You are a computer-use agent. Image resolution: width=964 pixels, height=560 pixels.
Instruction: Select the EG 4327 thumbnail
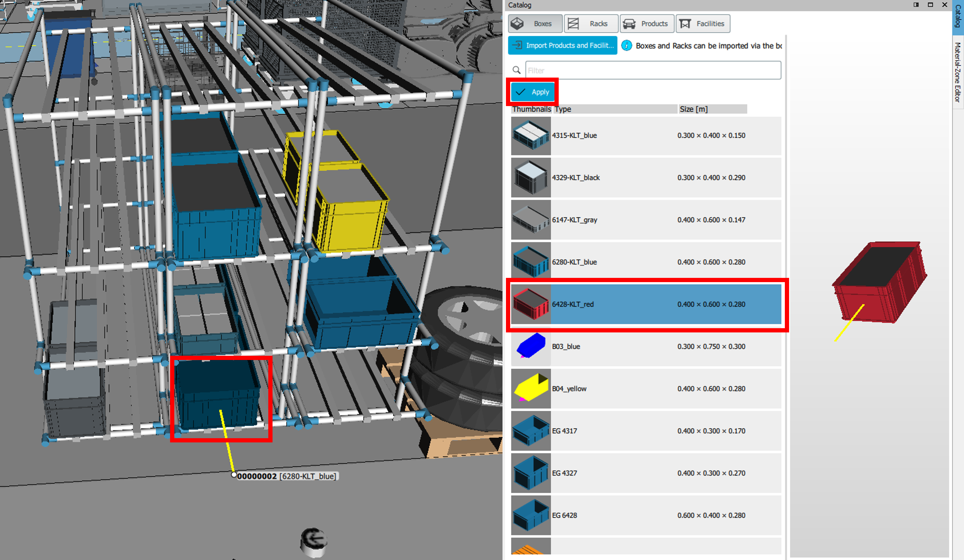(x=531, y=473)
